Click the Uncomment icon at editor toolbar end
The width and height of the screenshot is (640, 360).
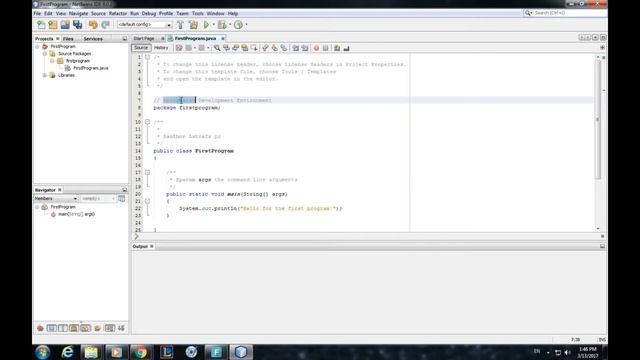click(x=347, y=48)
